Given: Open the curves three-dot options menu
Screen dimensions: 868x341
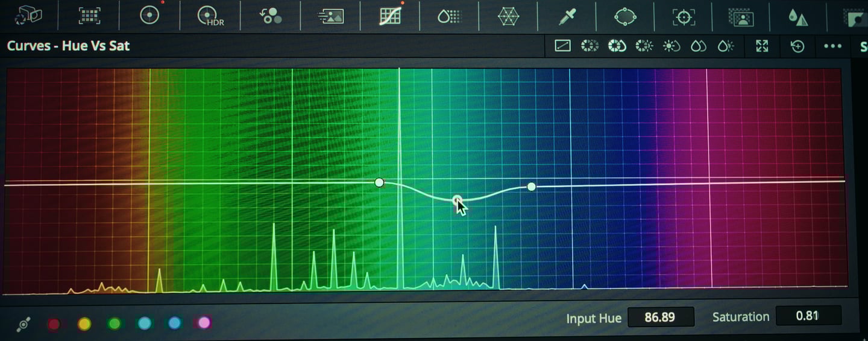Looking at the screenshot, I should point(832,46).
